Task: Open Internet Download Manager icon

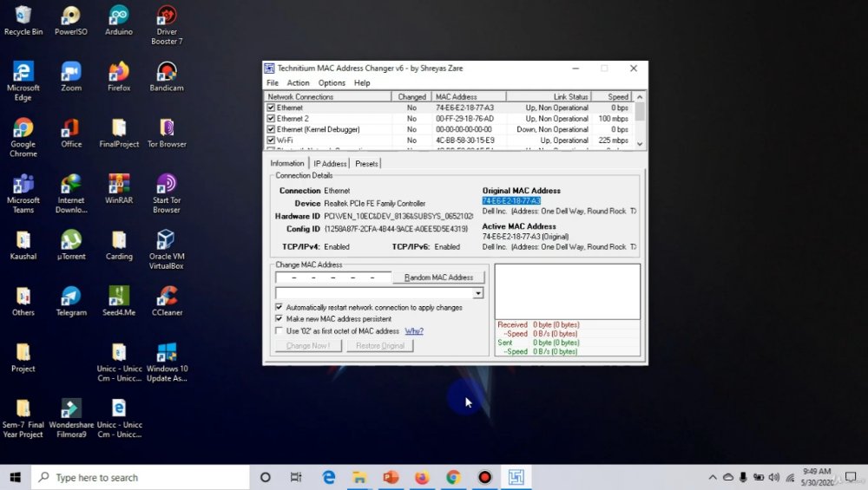Action: coord(71,193)
